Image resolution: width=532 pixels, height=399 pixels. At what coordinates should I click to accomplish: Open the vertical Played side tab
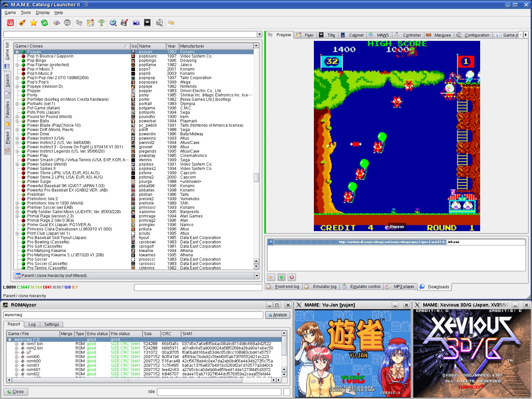[x=7, y=142]
